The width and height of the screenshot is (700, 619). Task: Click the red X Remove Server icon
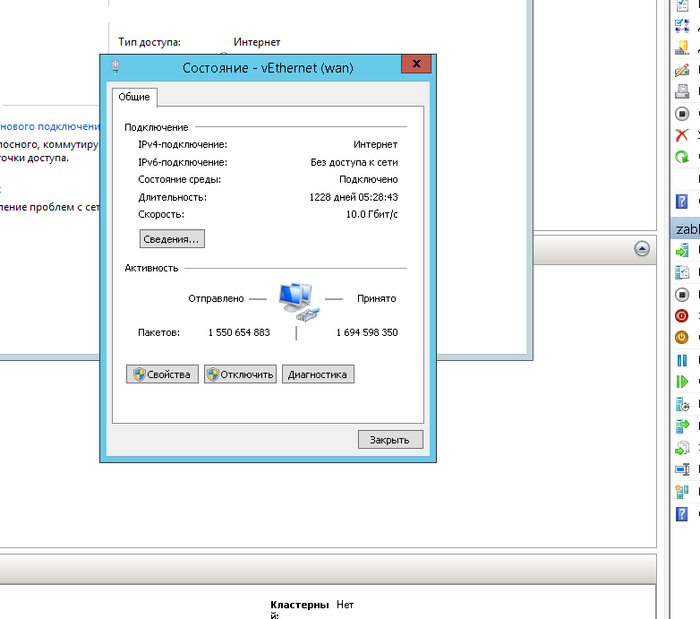pyautogui.click(x=682, y=135)
